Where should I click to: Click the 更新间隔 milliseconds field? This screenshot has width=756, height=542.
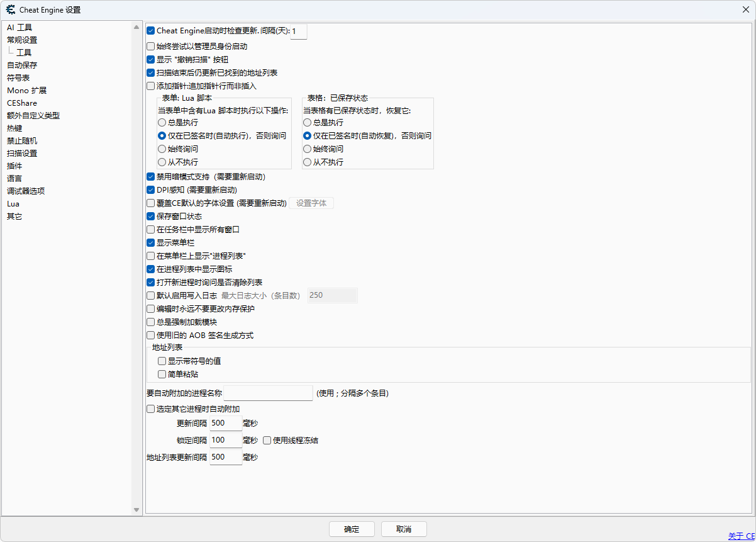(x=226, y=423)
